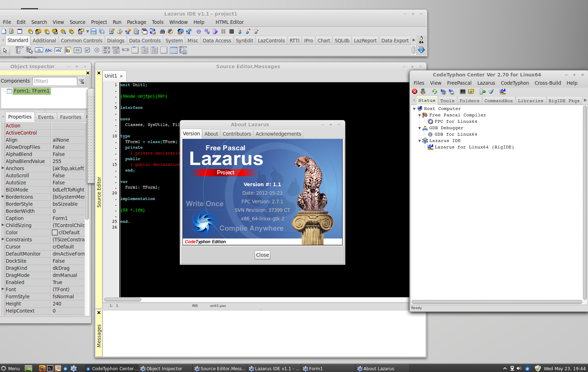
Task: Pick the TMemo component icon
Action: coord(68,50)
